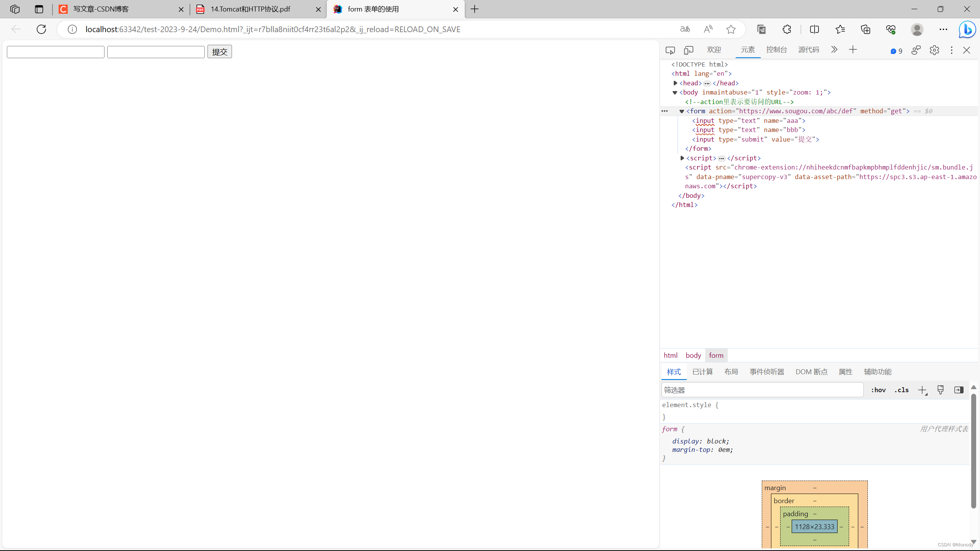Click the read aloud icon in address bar
Viewport: 980px width, 551px height.
708,29
